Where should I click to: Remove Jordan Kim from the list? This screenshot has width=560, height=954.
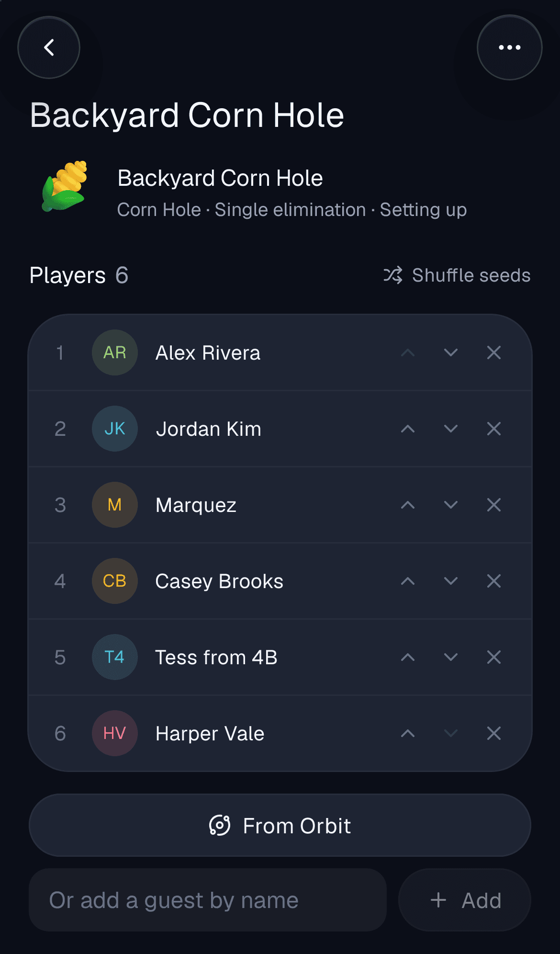click(x=494, y=429)
